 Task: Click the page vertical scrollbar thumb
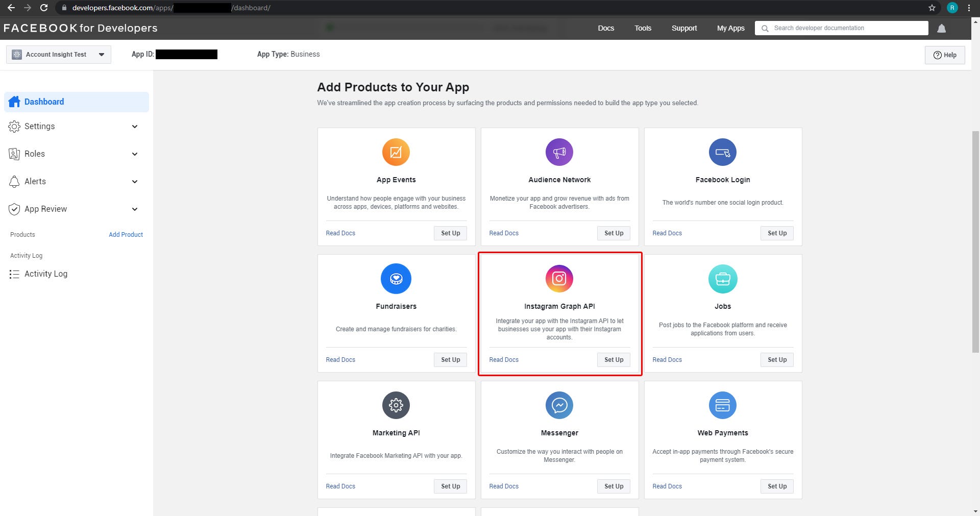coord(975,241)
